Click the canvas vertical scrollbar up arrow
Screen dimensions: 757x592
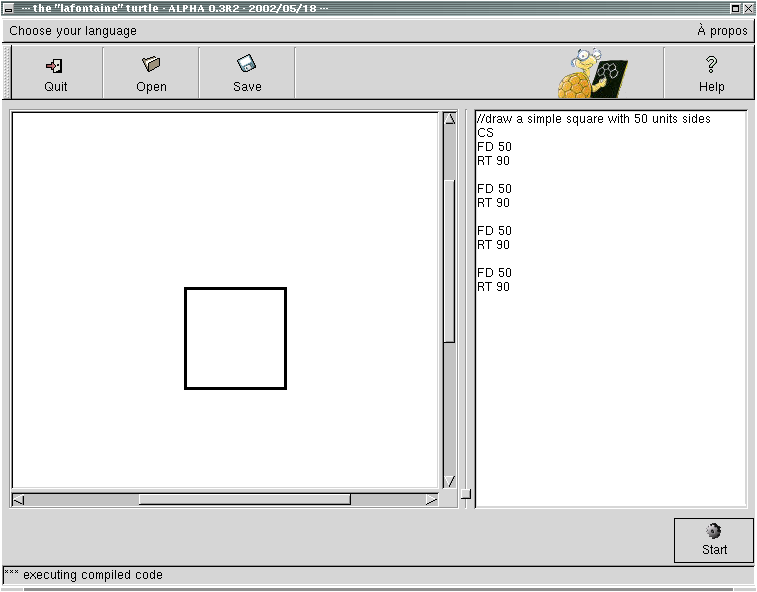pyautogui.click(x=450, y=119)
